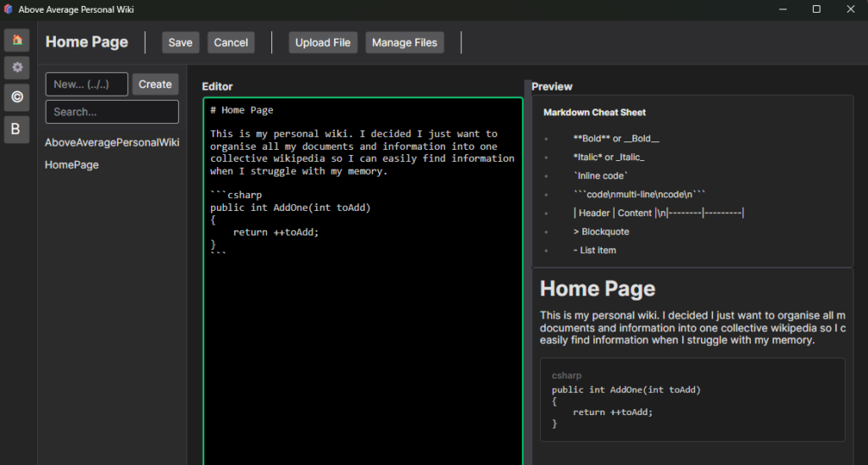This screenshot has height=465, width=868.
Task: Click the Header | Content table hint
Action: pos(659,213)
